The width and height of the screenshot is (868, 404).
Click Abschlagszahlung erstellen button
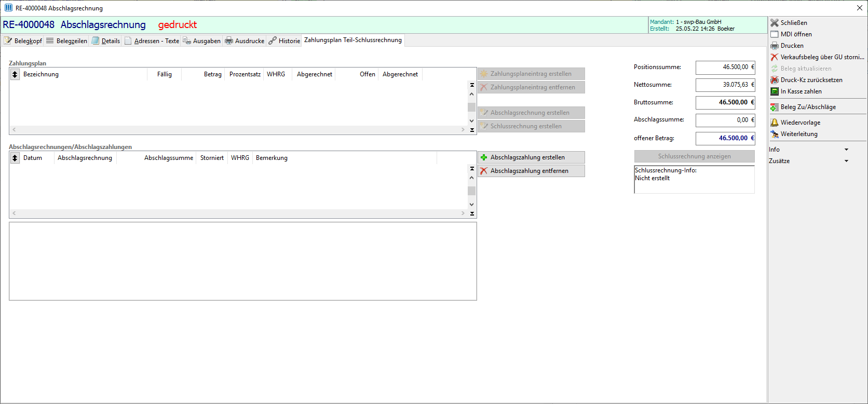click(x=531, y=157)
